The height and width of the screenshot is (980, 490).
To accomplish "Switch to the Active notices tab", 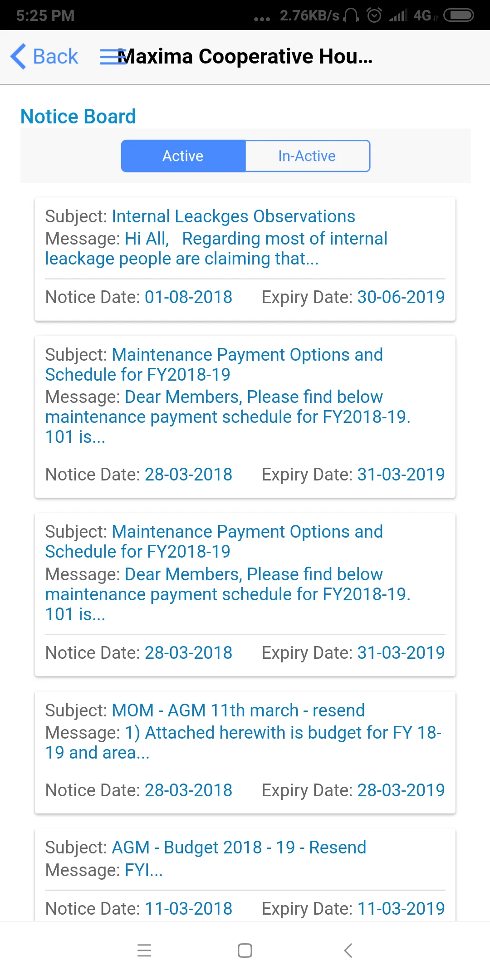I will tap(183, 156).
